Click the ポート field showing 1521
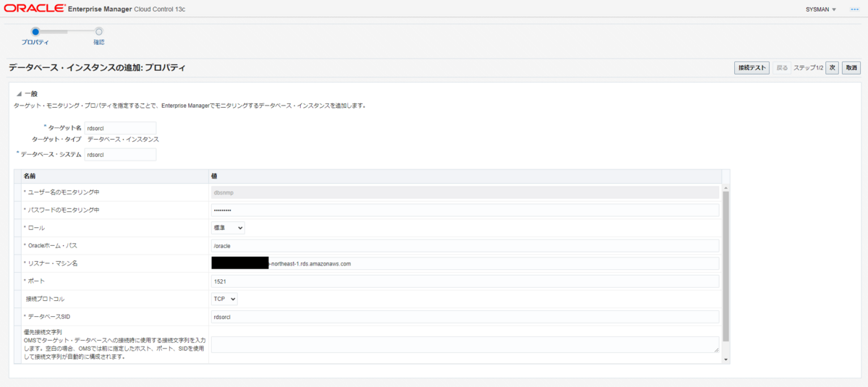This screenshot has height=387, width=868. coord(465,281)
